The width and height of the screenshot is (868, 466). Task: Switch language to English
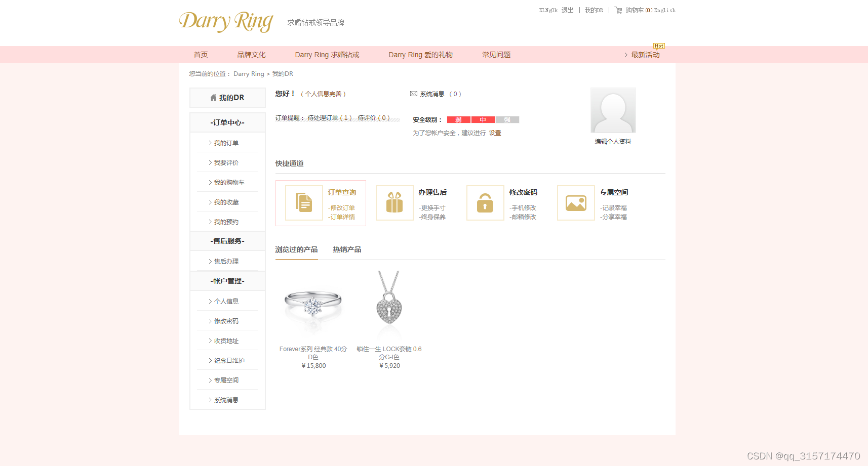coord(664,10)
